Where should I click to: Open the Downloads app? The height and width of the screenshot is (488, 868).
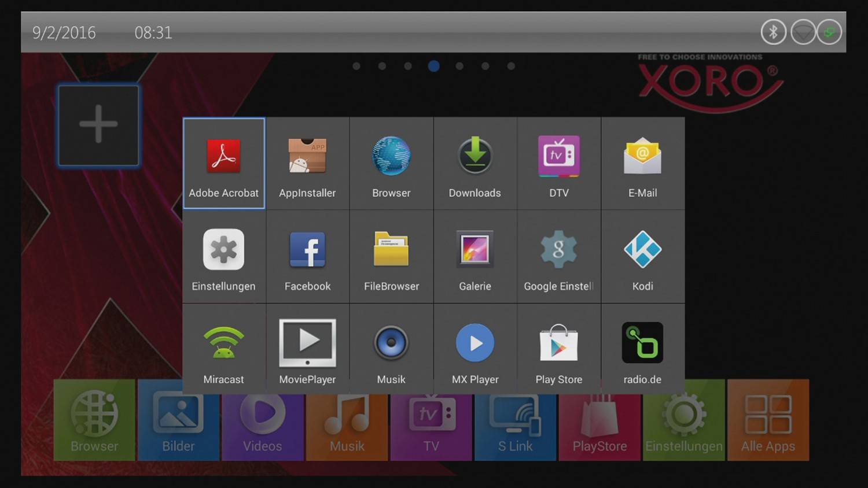(475, 163)
